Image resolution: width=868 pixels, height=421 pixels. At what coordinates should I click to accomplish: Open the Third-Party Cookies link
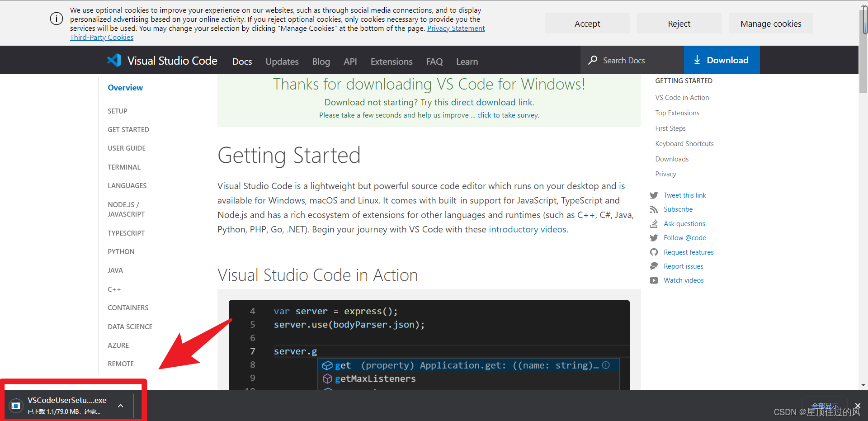click(102, 37)
